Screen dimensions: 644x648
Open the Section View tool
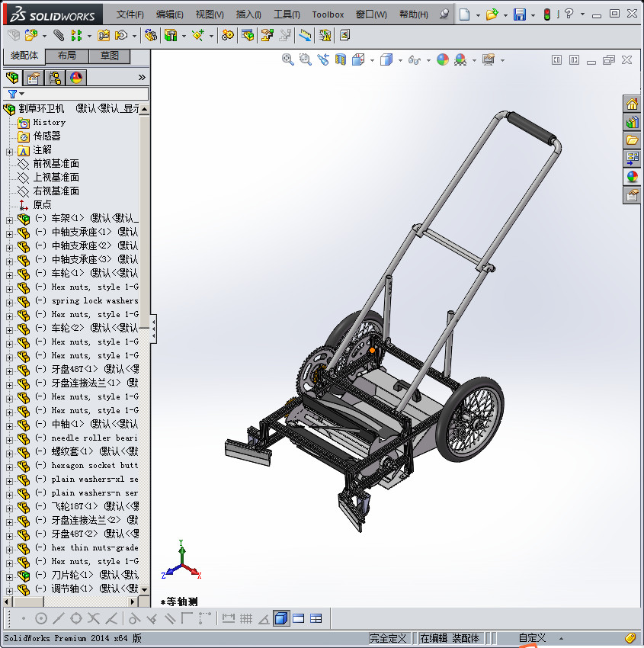tap(341, 60)
